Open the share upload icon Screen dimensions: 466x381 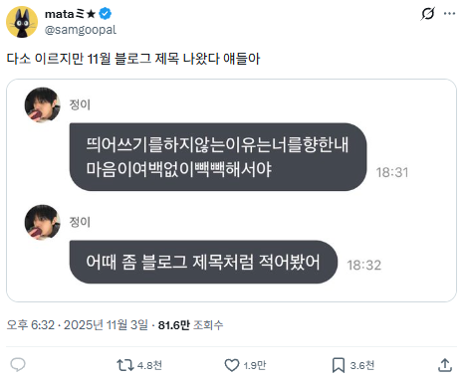tap(445, 365)
